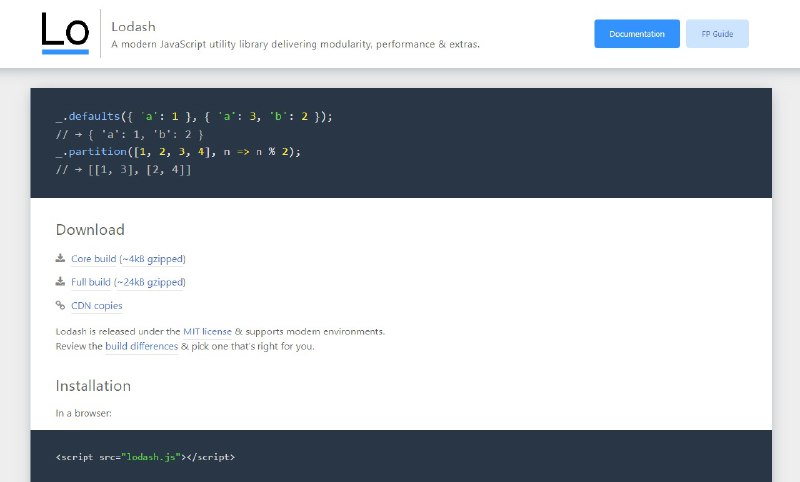Click the chain link icon beside CDN copies
The height and width of the screenshot is (482, 800).
60,305
